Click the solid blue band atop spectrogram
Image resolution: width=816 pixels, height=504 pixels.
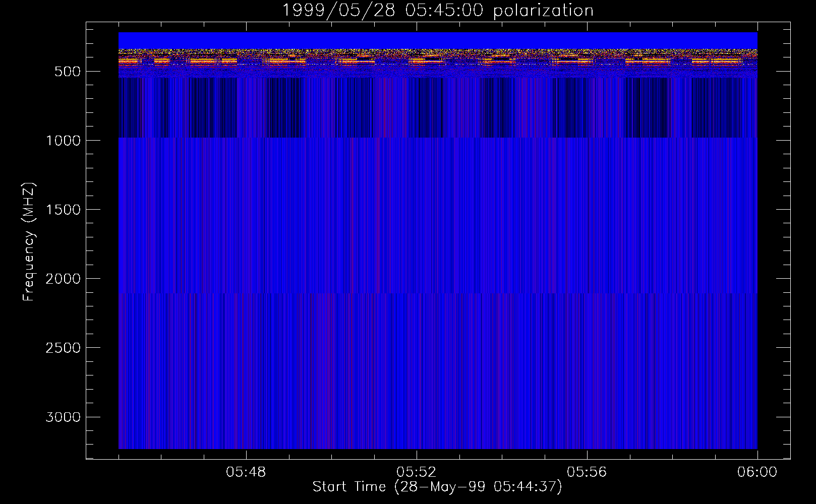point(438,40)
